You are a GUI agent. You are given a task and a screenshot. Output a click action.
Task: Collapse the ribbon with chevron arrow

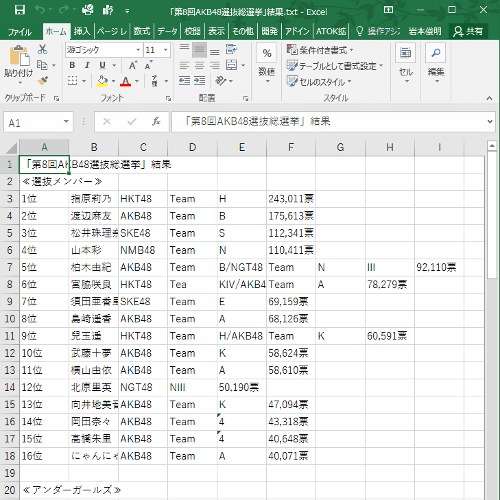489,98
